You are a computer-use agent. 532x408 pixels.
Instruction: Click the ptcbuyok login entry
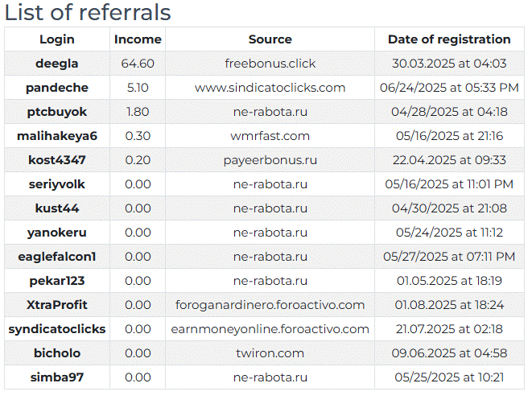pyautogui.click(x=57, y=112)
